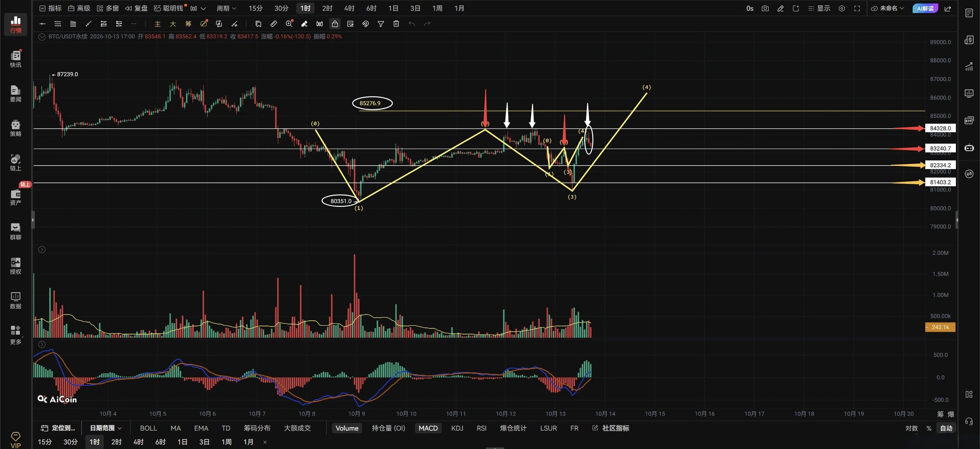This screenshot has width=980, height=449.
Task: Toggle the RSI indicator
Action: pos(482,428)
